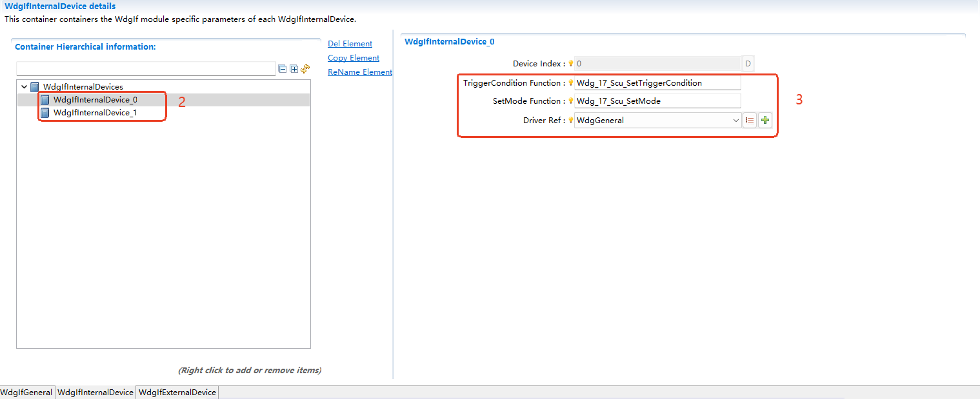
Task: Open the Driver Ref dropdown arrow
Action: [x=736, y=120]
